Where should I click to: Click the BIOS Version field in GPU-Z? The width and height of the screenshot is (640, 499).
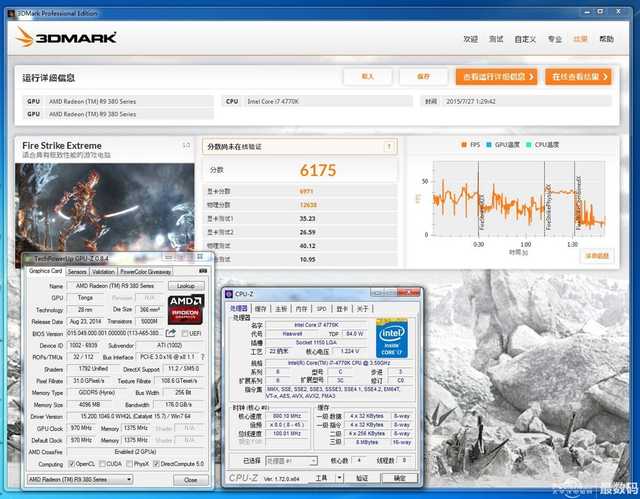116,333
